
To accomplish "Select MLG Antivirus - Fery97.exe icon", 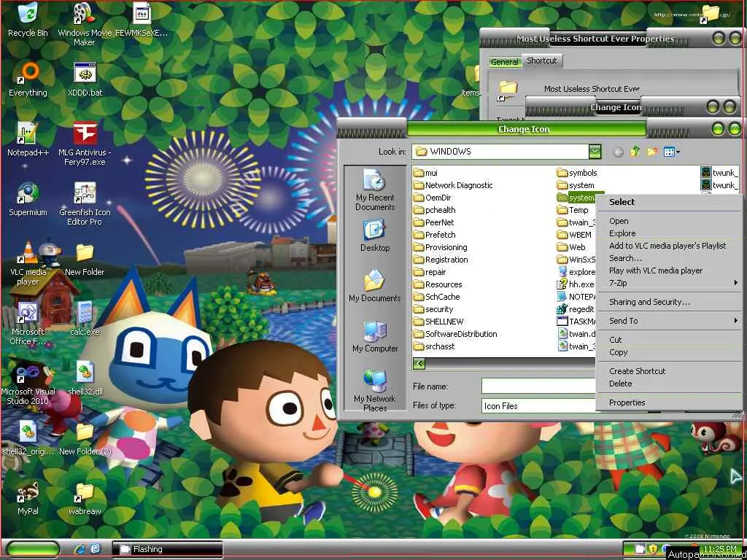I will [x=85, y=144].
